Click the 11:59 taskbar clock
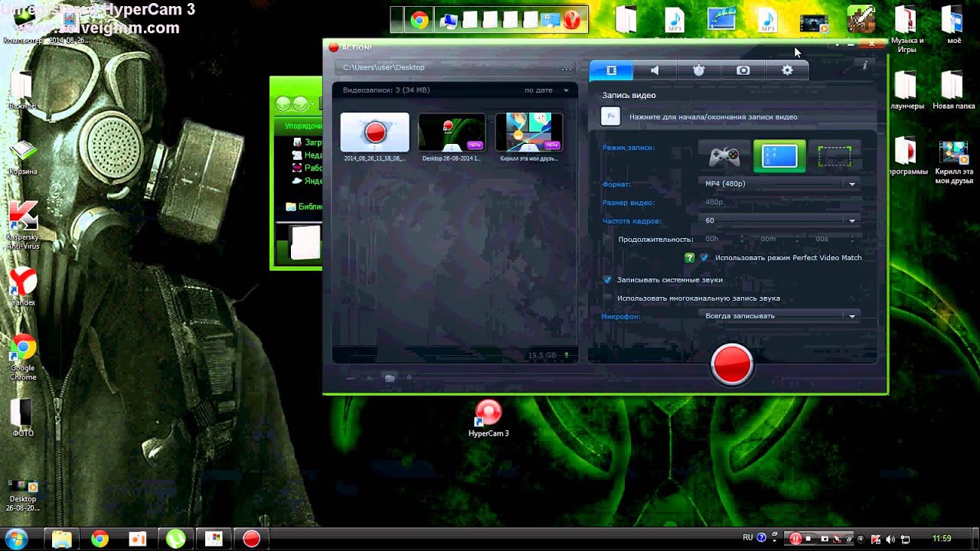This screenshot has width=980, height=551. [942, 539]
